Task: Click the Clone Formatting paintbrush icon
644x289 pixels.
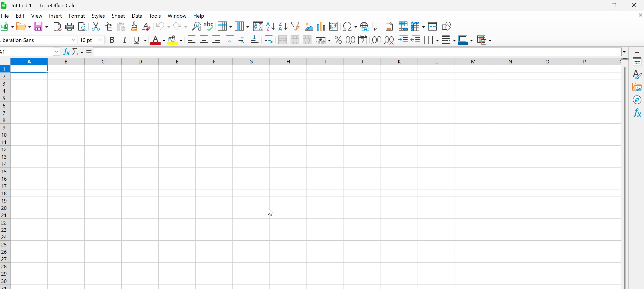Action: point(134,26)
